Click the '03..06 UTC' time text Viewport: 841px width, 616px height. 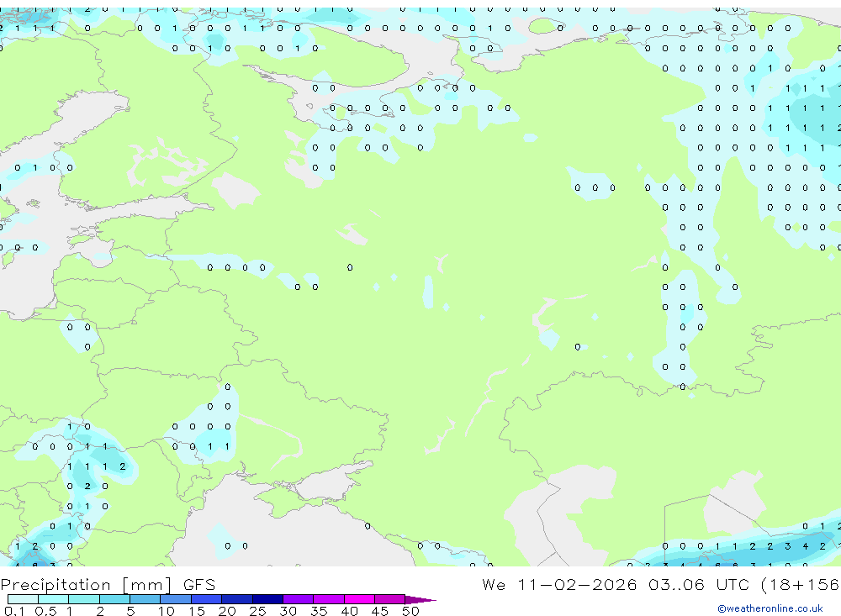point(698,584)
